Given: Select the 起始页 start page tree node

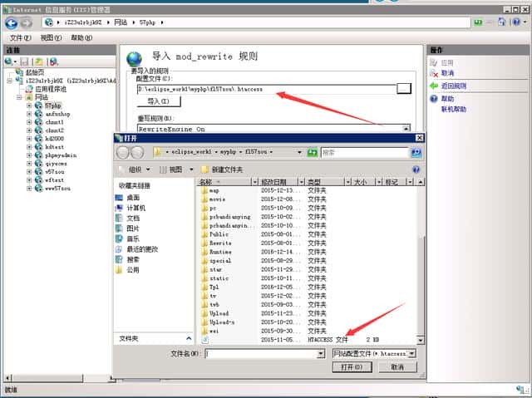Looking at the screenshot, I should (x=35, y=72).
